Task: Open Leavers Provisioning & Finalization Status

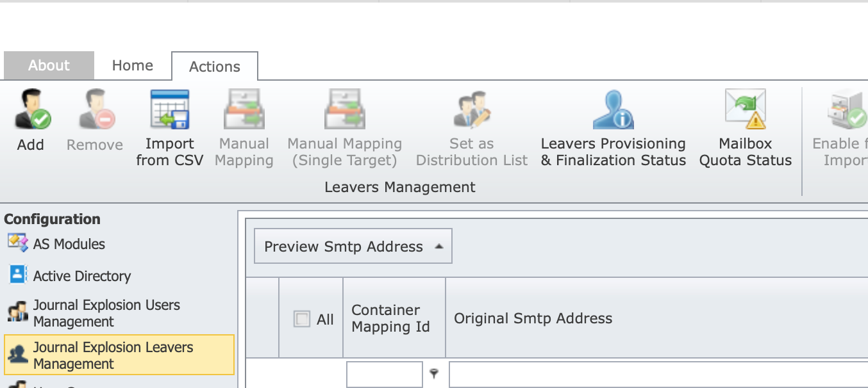Action: point(613,110)
